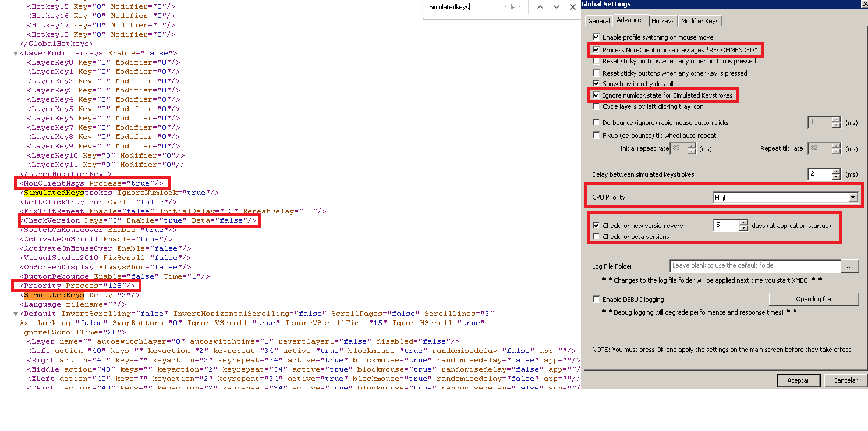Enable Reset sticky buttons when other button pressed
Viewport: 868px width, 431px height.
coord(596,61)
